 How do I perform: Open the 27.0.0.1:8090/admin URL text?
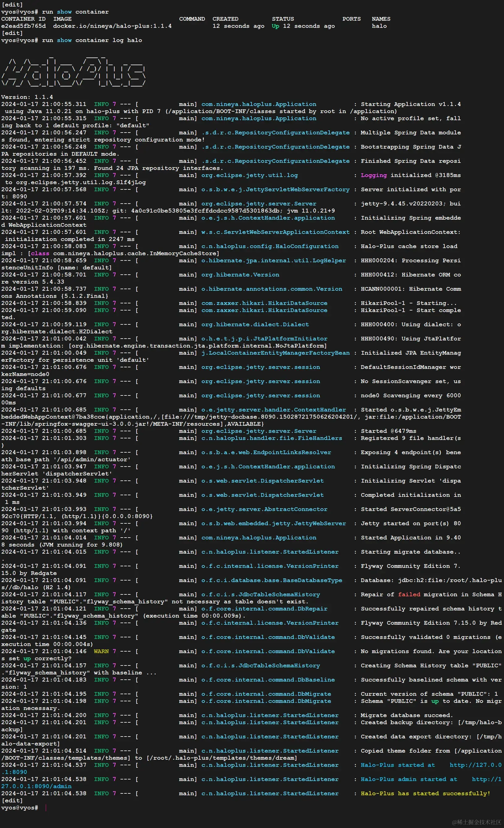tap(36, 786)
